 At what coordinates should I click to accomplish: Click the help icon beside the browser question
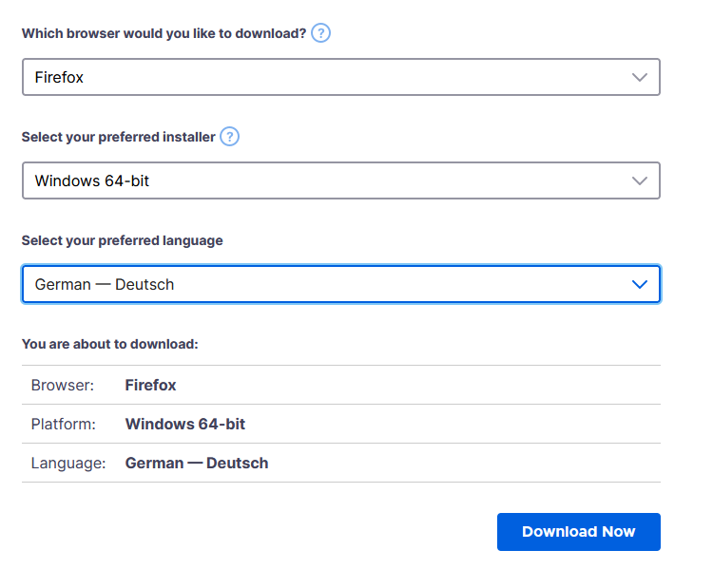coord(321,33)
